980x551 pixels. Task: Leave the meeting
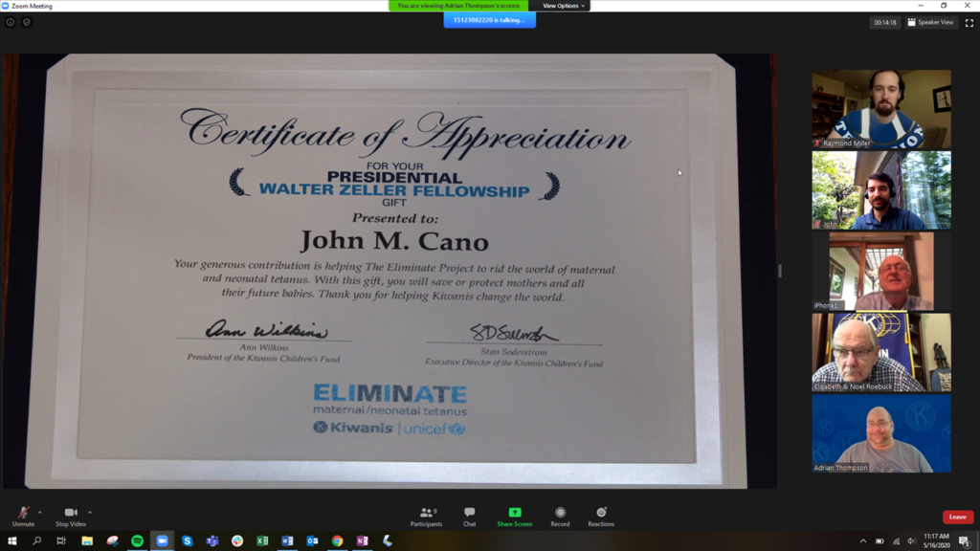957,517
